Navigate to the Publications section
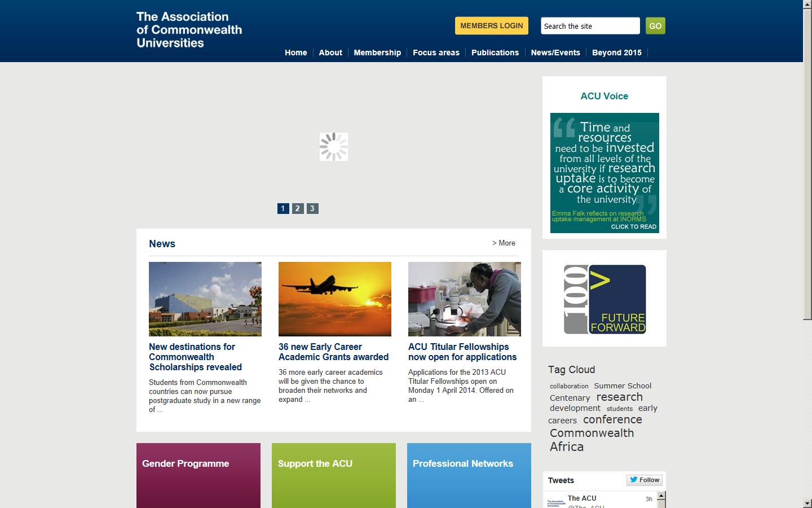Screen dimensions: 812x508 (x=495, y=52)
